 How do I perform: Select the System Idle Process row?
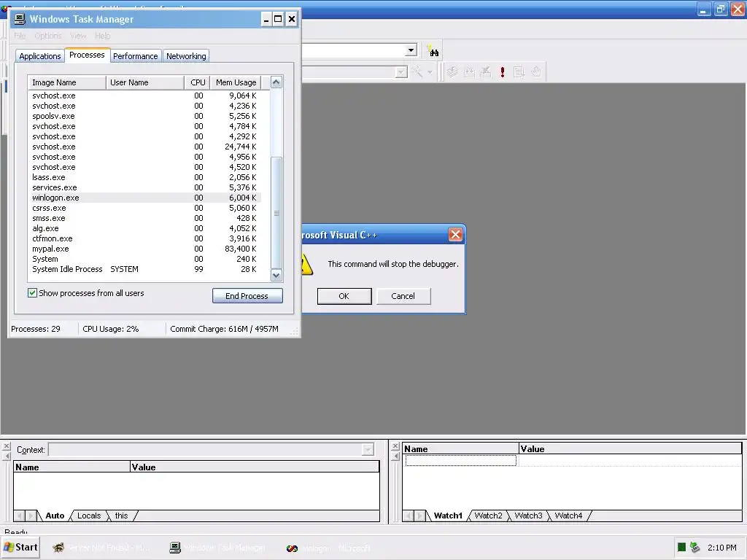click(x=144, y=269)
